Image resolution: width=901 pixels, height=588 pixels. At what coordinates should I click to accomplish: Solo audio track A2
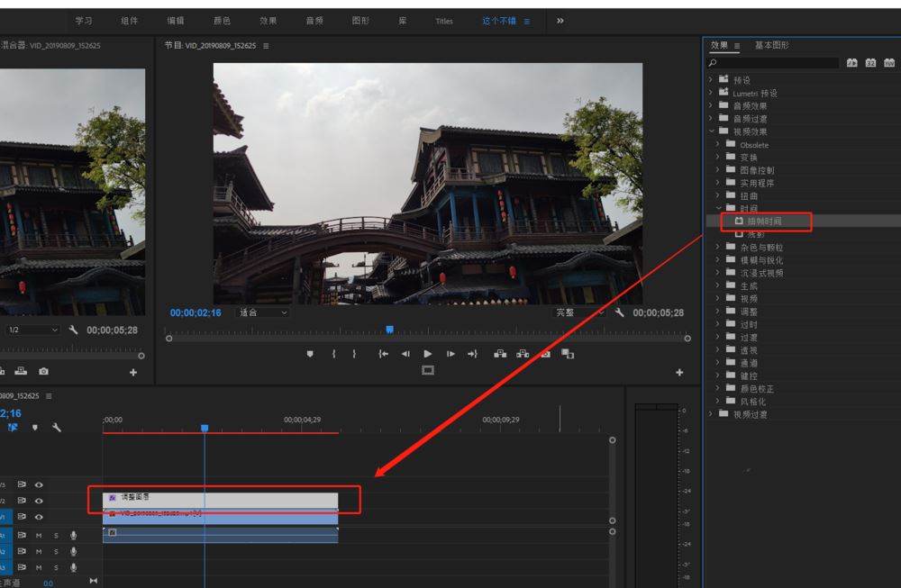pos(56,550)
